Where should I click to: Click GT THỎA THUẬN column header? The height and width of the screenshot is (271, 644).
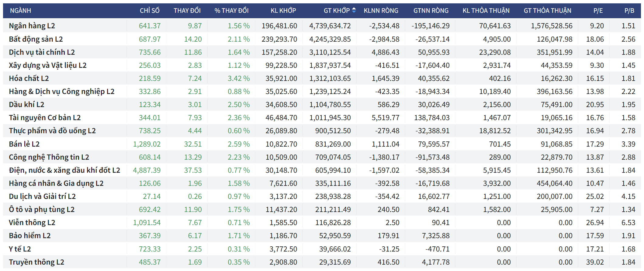547,11
